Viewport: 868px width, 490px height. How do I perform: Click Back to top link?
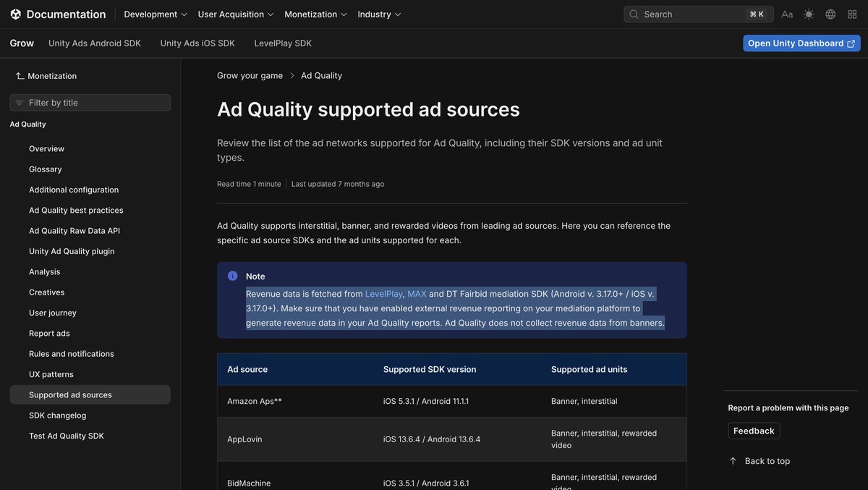(x=767, y=461)
